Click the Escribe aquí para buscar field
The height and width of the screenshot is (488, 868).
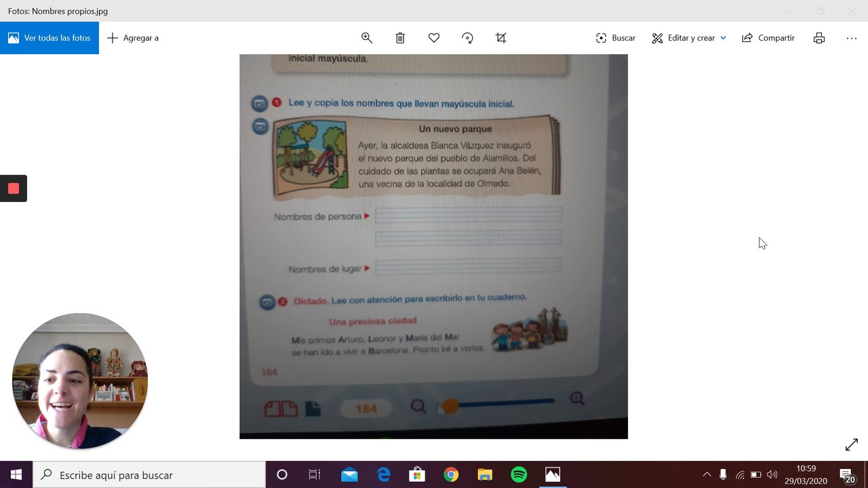149,474
